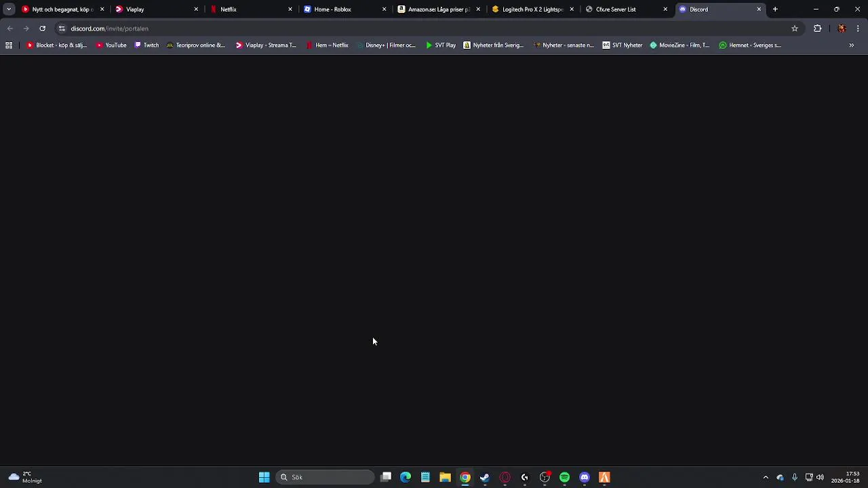Viewport: 868px width, 488px height.
Task: Close the Netflix tab
Action: tap(290, 9)
